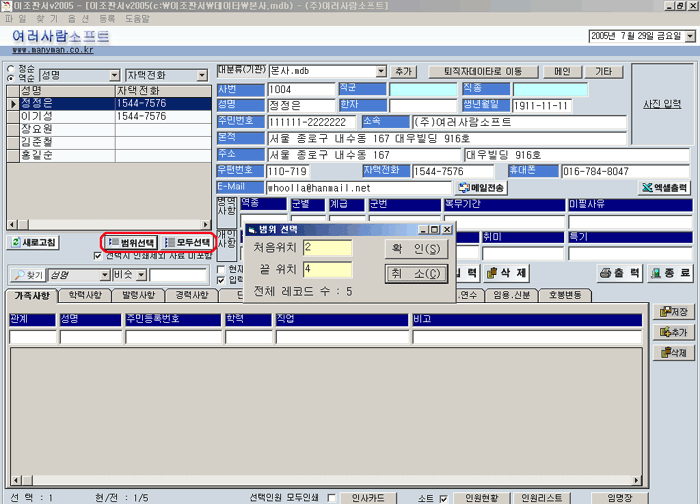
Task: Switch to the 학력사항 tab
Action: pos(85,296)
